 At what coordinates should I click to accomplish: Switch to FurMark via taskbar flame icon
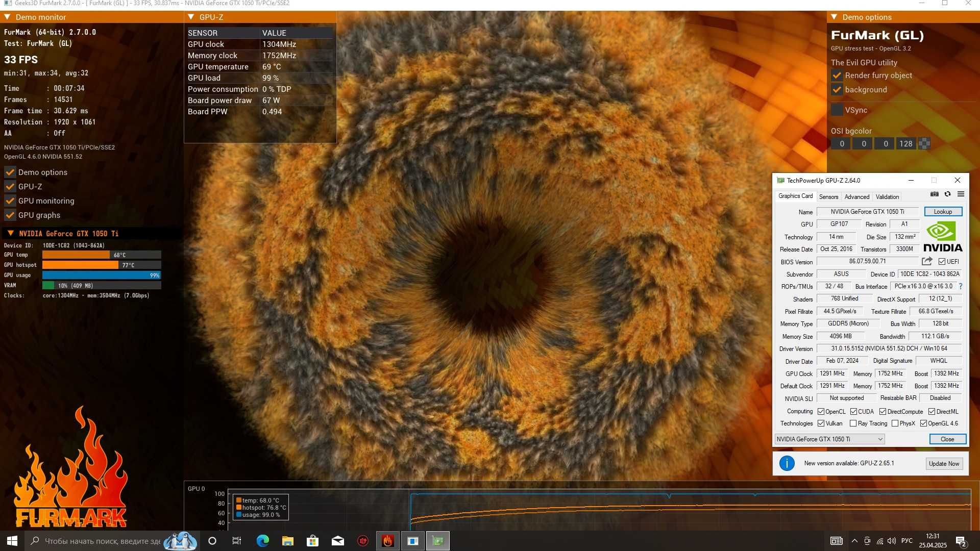pos(388,541)
